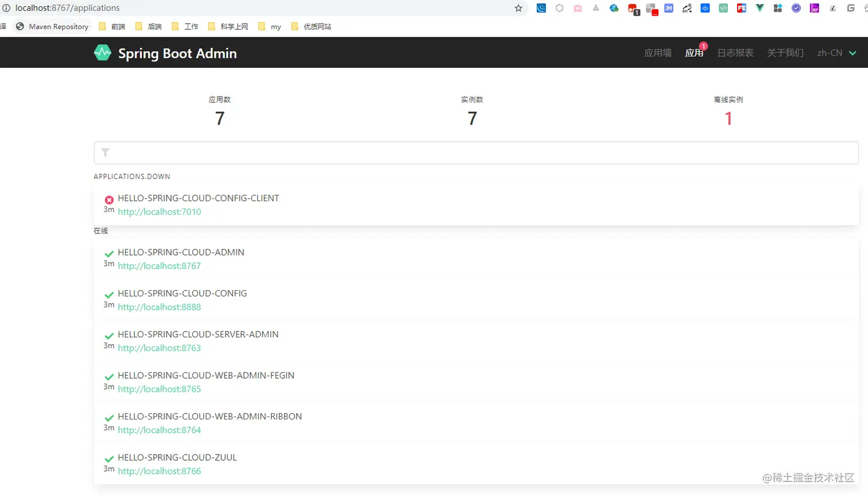Open the 应用墙 wallboard menu
This screenshot has width=868, height=497.
pos(658,53)
